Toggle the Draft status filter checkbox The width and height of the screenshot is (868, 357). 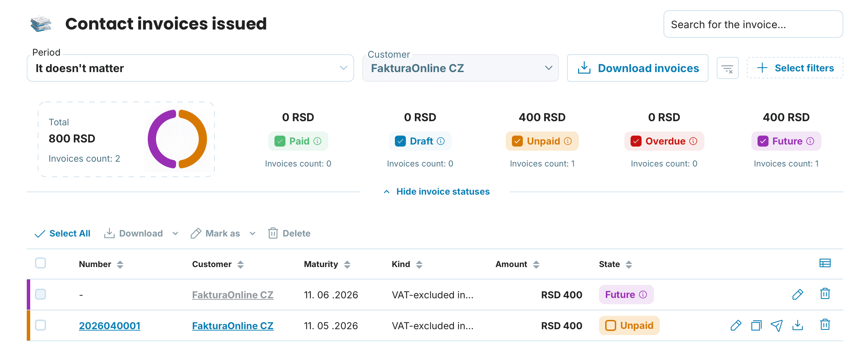click(400, 141)
